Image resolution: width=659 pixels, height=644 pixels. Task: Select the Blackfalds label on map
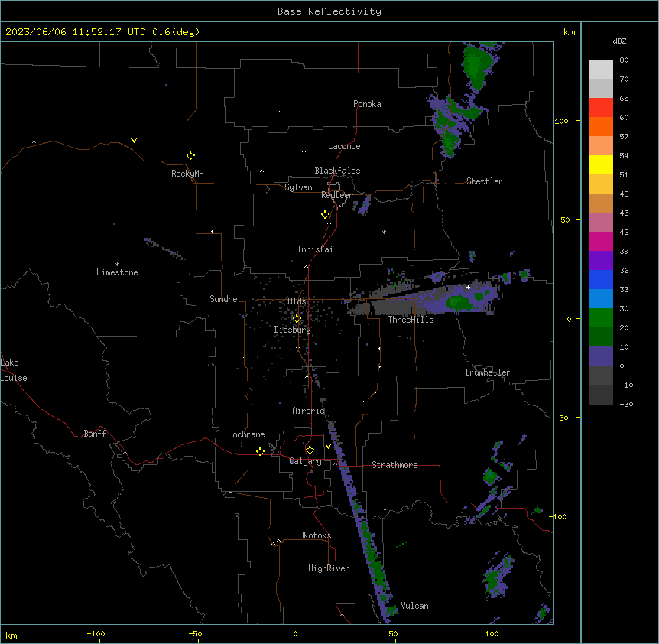pyautogui.click(x=337, y=171)
